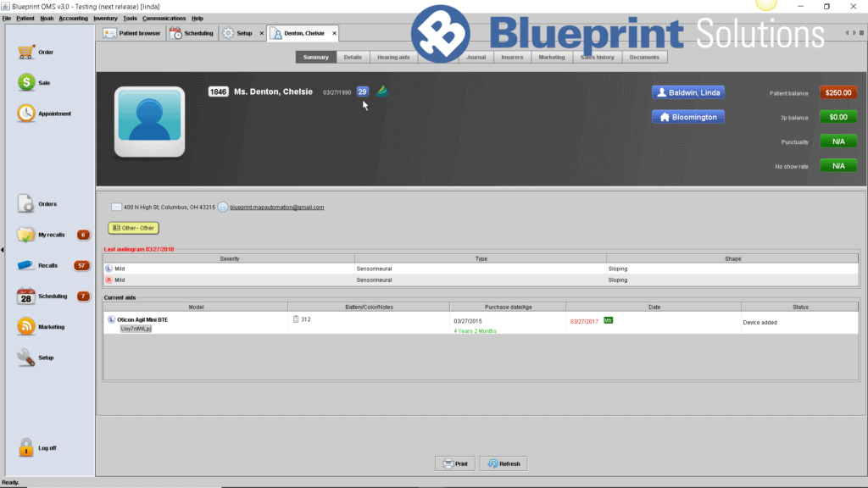Open the Scheduling calendar in sidebar
This screenshot has width=868, height=488.
(x=26, y=296)
